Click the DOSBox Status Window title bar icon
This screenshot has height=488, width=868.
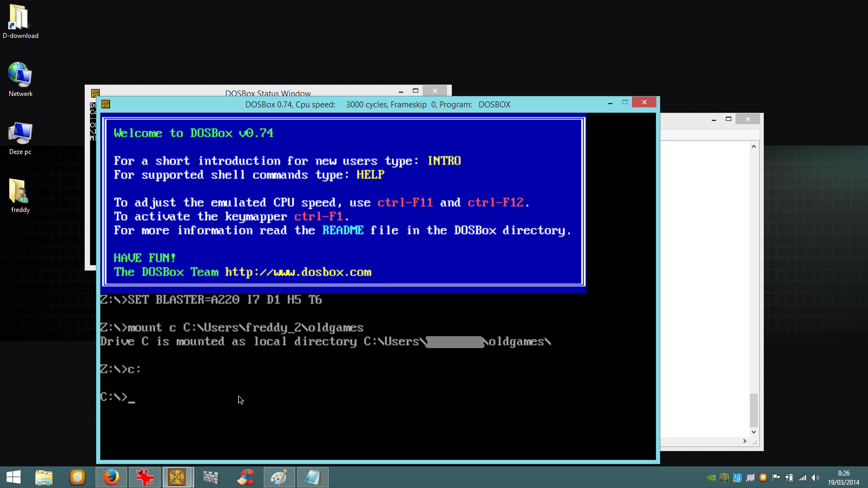[x=95, y=93]
